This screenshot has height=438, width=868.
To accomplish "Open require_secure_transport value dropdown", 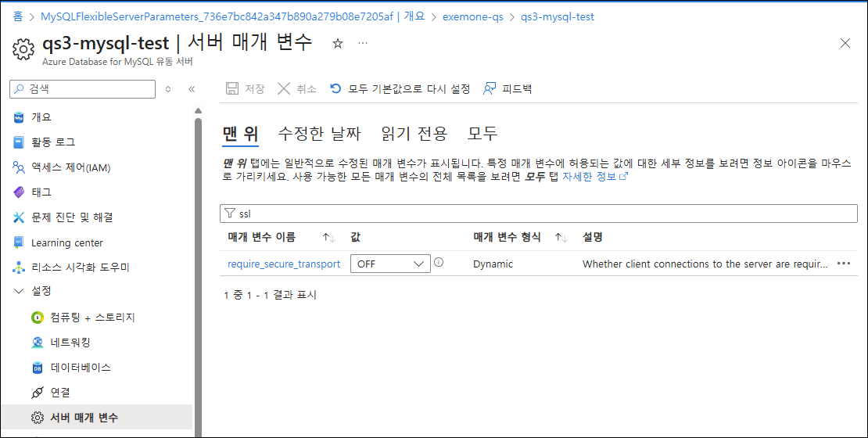I will coord(390,264).
